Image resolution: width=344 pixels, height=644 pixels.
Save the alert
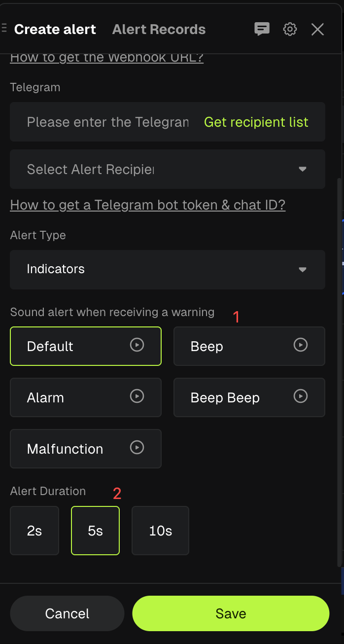click(230, 613)
